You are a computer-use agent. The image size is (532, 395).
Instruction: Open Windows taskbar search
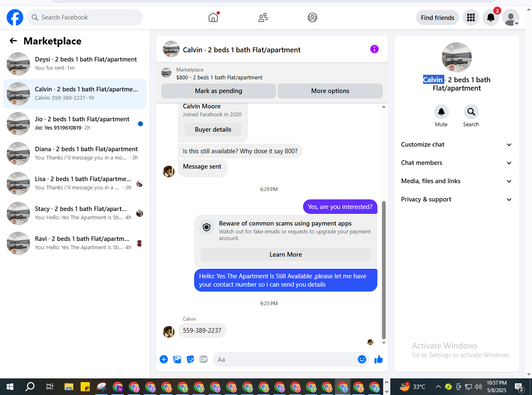(x=30, y=387)
